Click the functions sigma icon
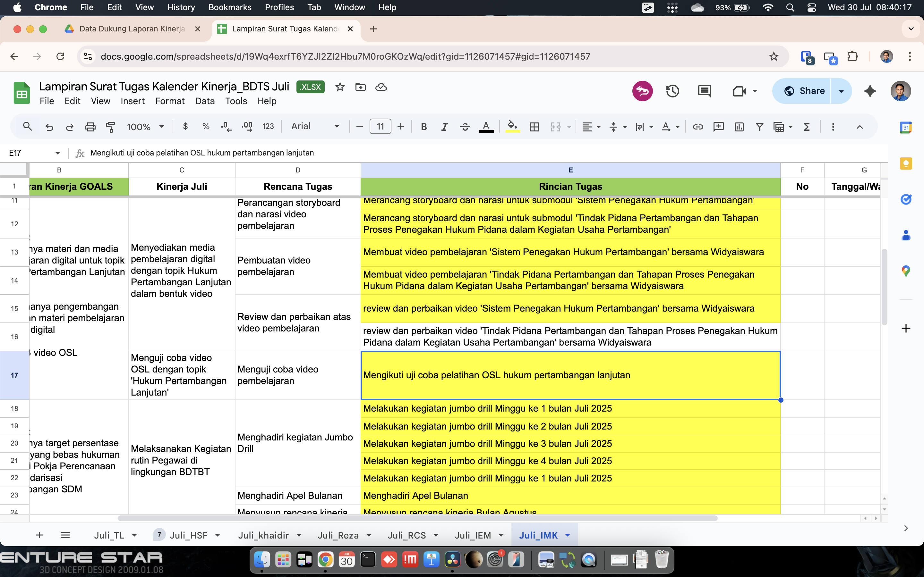Image resolution: width=924 pixels, height=577 pixels. coord(807,127)
